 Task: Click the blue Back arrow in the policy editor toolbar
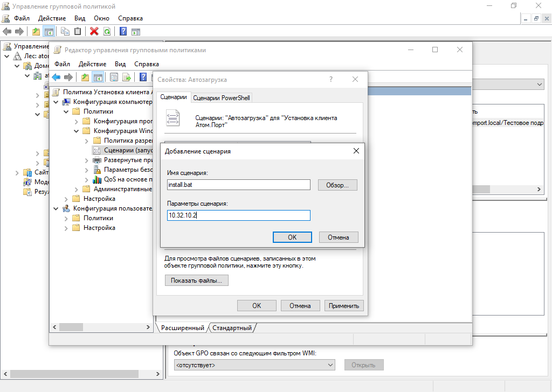tap(56, 77)
